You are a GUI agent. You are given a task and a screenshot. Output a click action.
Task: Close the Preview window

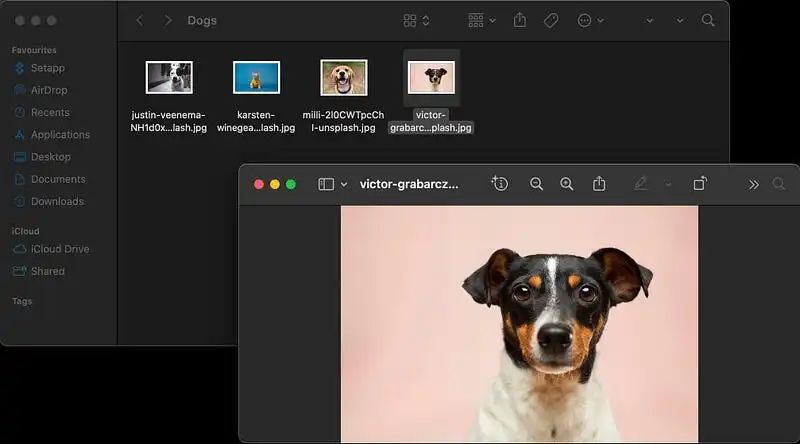tap(259, 184)
